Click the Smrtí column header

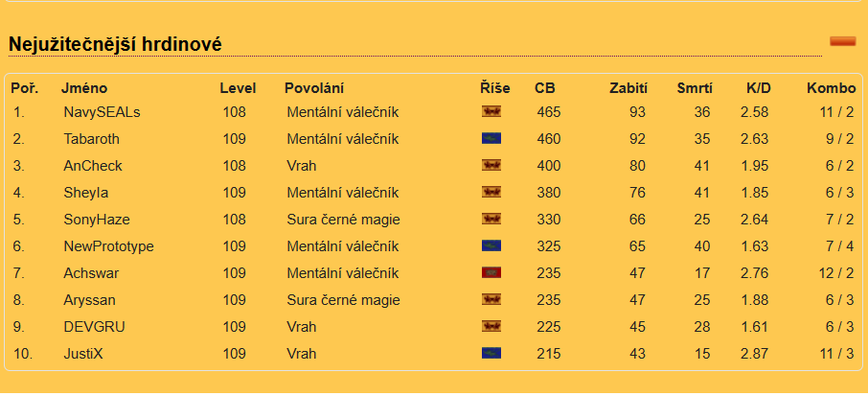(694, 88)
